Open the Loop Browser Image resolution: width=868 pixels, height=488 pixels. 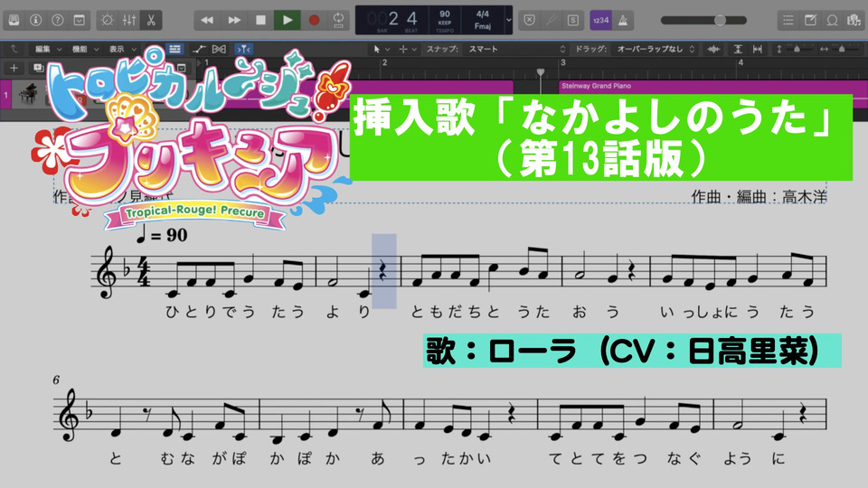pyautogui.click(x=832, y=21)
